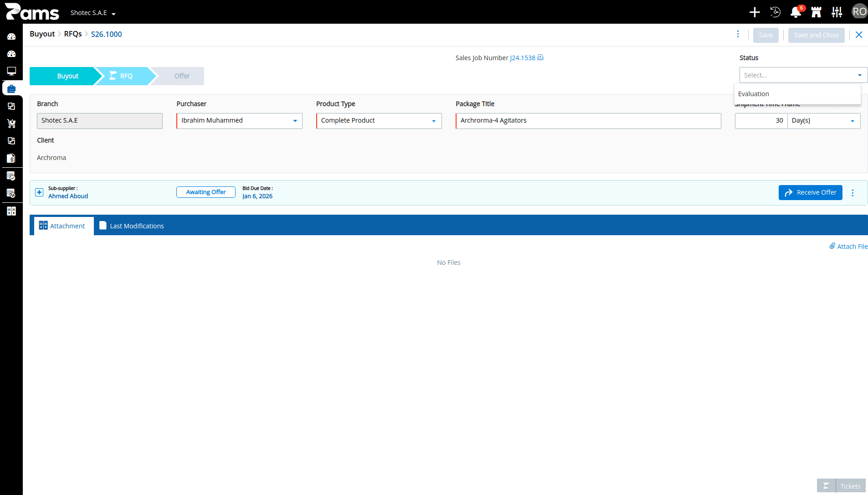Open the shopping cart sidebar icon
Image resolution: width=868 pixels, height=495 pixels.
point(11,124)
